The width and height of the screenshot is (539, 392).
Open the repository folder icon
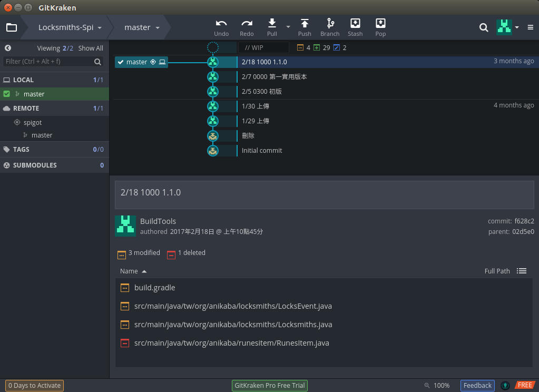(12, 27)
